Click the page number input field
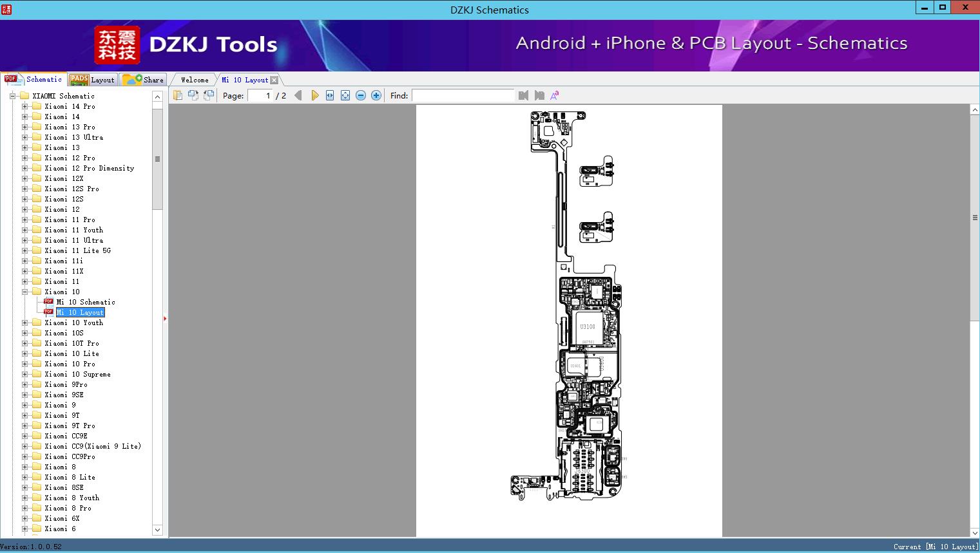 (260, 95)
